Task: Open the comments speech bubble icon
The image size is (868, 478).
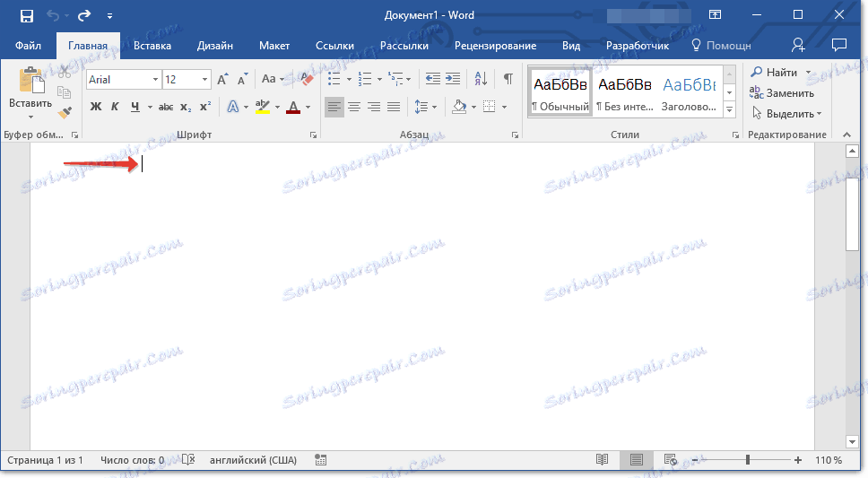Action: click(x=839, y=45)
